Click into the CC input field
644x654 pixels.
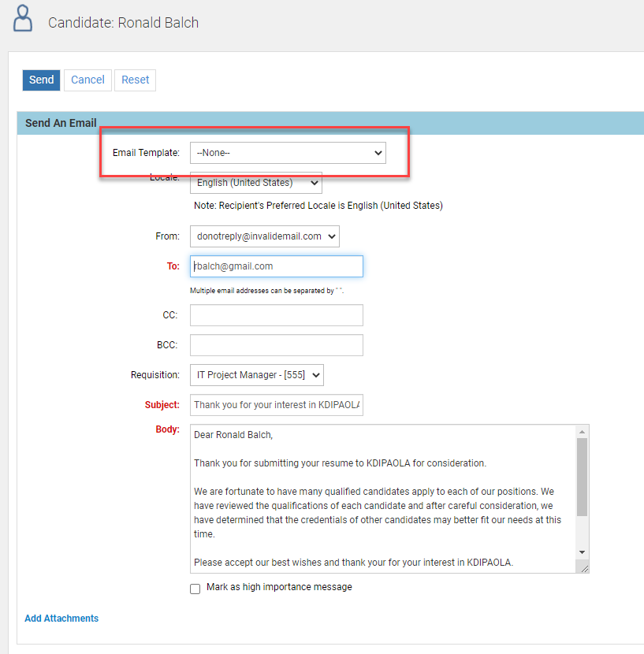tap(276, 315)
